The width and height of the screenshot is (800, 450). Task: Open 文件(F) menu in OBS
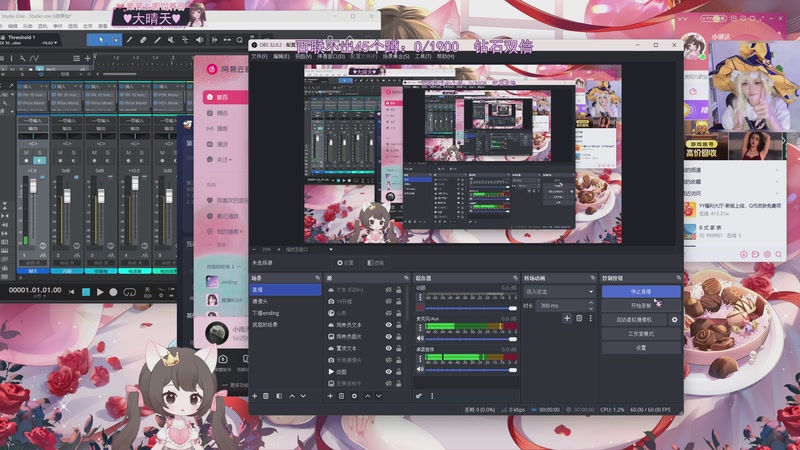259,57
